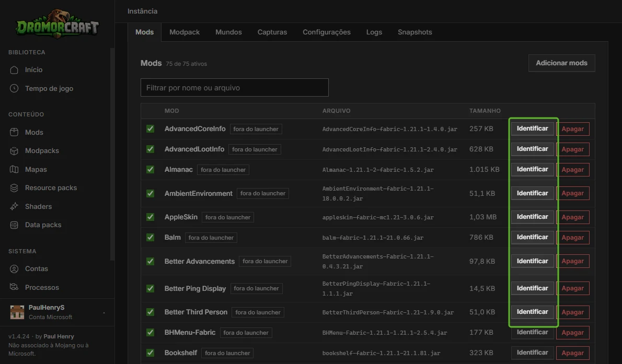
Task: Click the 'fora do launcher' tag beside AppleSkin
Action: coord(228,217)
